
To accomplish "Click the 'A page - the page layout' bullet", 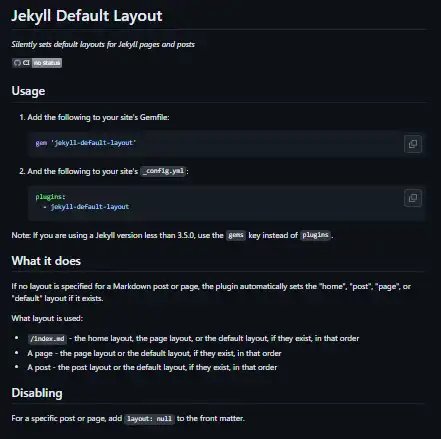I will click(x=154, y=353).
